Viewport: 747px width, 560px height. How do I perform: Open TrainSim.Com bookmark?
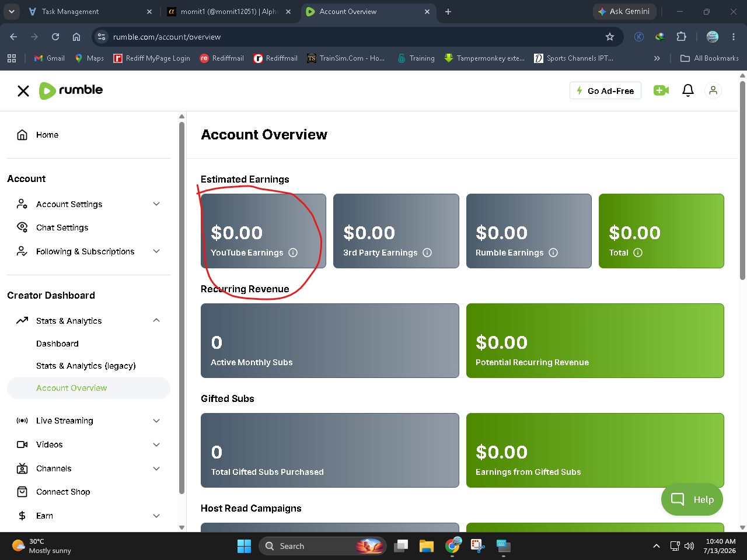tap(346, 58)
